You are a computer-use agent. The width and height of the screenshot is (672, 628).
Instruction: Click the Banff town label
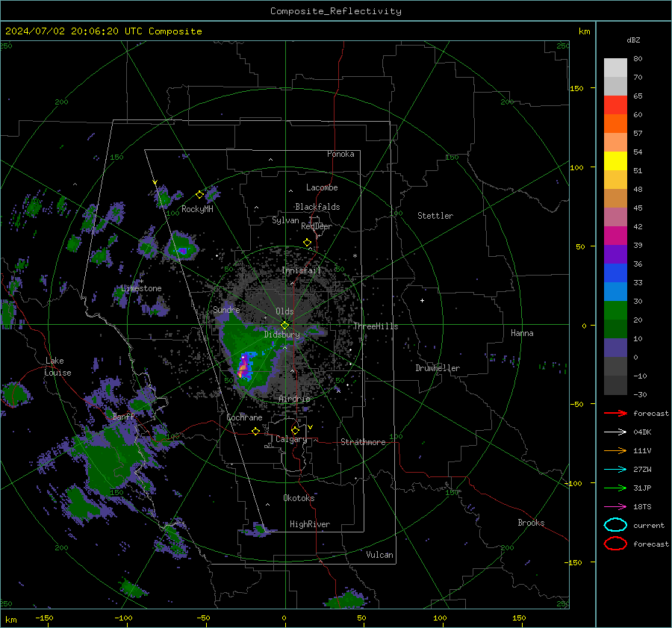pyautogui.click(x=124, y=417)
